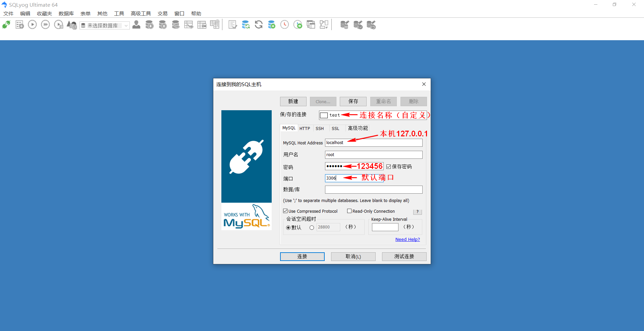Click the backup database up-arrow icon
Viewport: 644px width, 331px height.
coord(163,25)
